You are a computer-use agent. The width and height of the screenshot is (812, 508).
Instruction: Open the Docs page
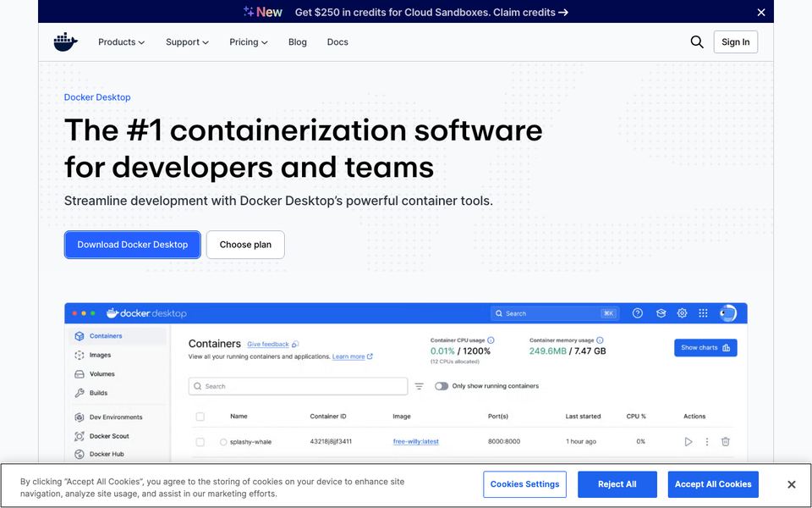337,42
